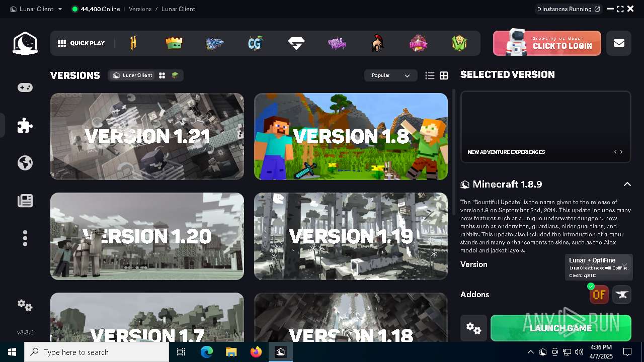Open launcher settings gears in sidebar

(25, 305)
